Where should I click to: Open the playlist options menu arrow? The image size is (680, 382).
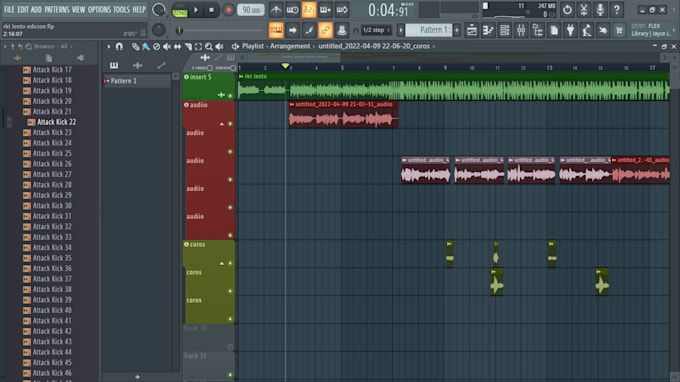coord(108,46)
